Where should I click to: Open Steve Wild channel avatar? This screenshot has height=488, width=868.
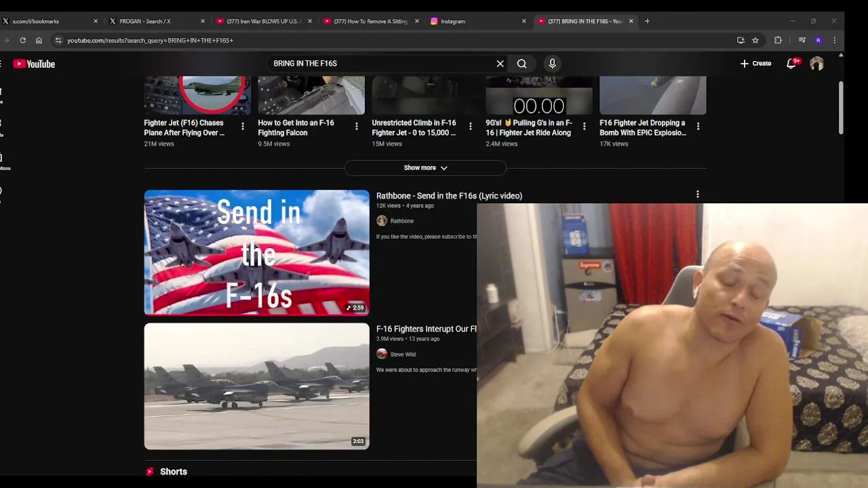tap(382, 354)
